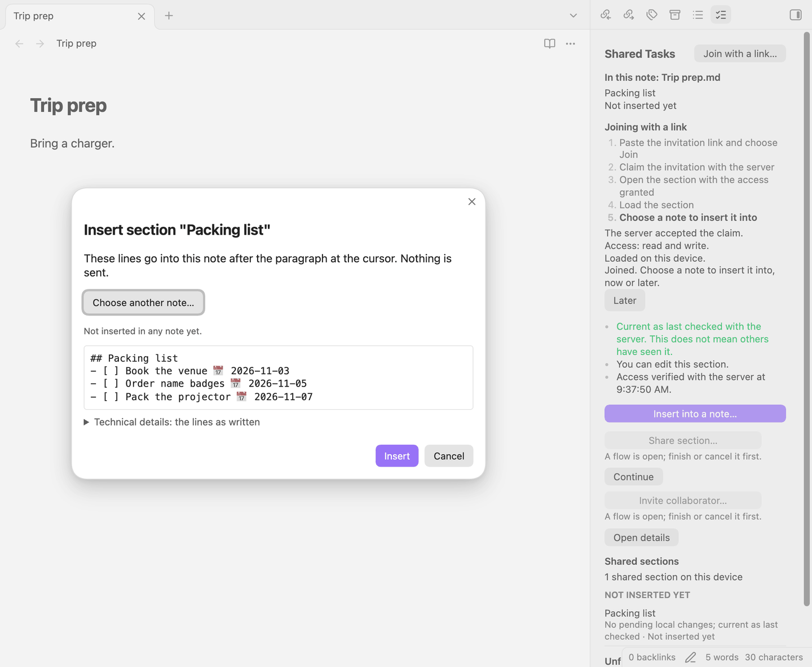Click the NOT INSERTED YET label
The image size is (812, 667).
[x=647, y=595]
